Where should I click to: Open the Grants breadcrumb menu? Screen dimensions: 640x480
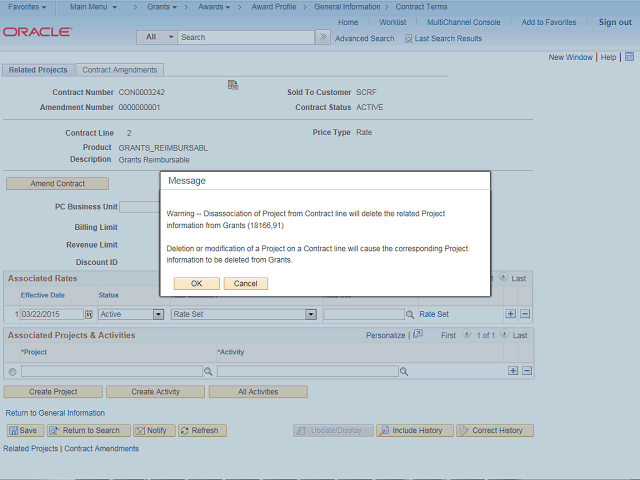[x=162, y=7]
